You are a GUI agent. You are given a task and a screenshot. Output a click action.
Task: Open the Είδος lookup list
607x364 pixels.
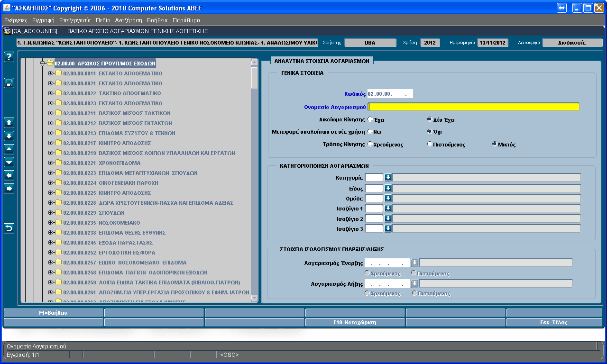click(x=388, y=188)
